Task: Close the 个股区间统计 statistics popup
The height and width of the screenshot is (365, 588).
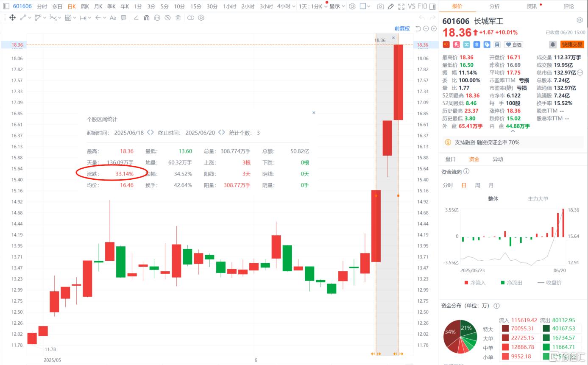Action: (314, 113)
